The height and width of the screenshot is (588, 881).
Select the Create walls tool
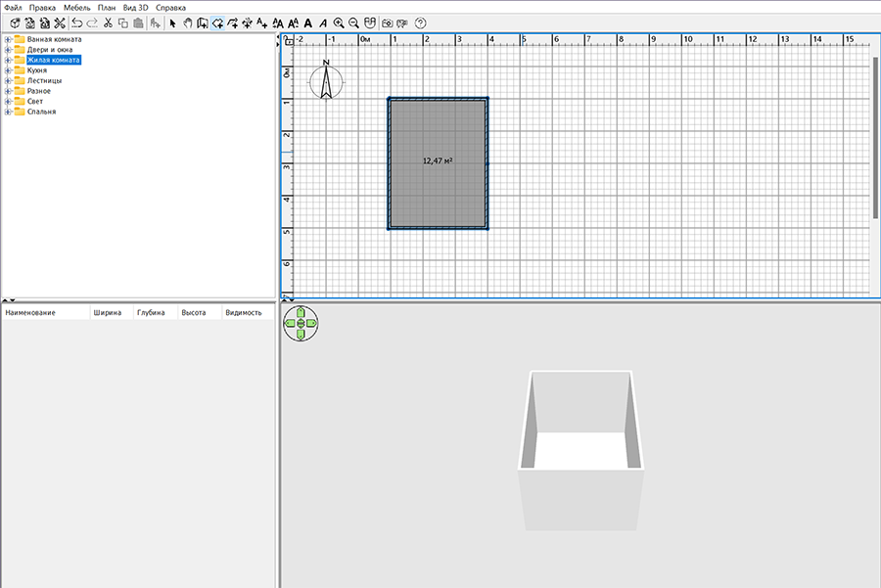[203, 23]
